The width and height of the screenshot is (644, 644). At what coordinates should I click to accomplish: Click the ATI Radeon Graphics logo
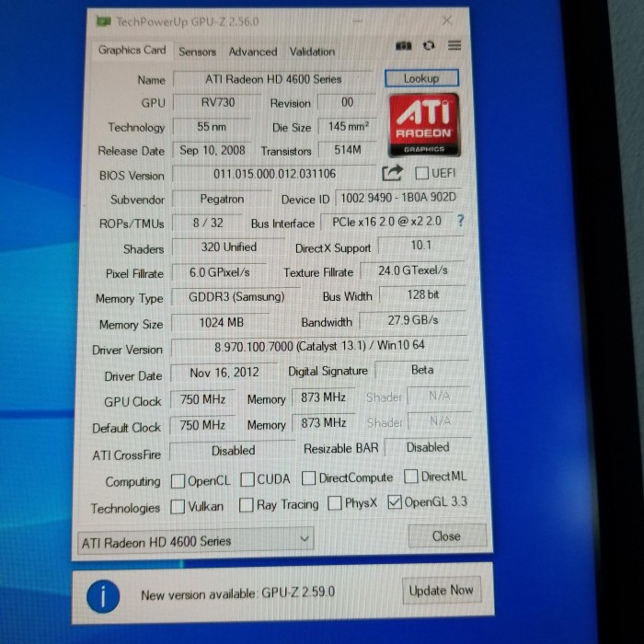pyautogui.click(x=423, y=124)
